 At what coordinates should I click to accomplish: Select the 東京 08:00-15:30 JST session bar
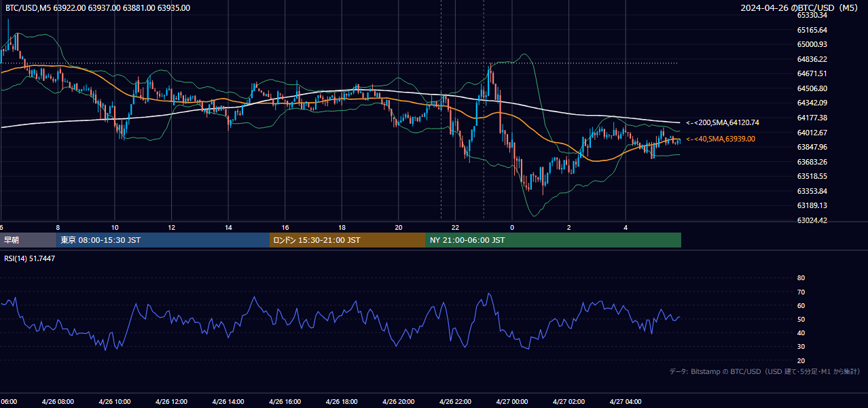(163, 240)
